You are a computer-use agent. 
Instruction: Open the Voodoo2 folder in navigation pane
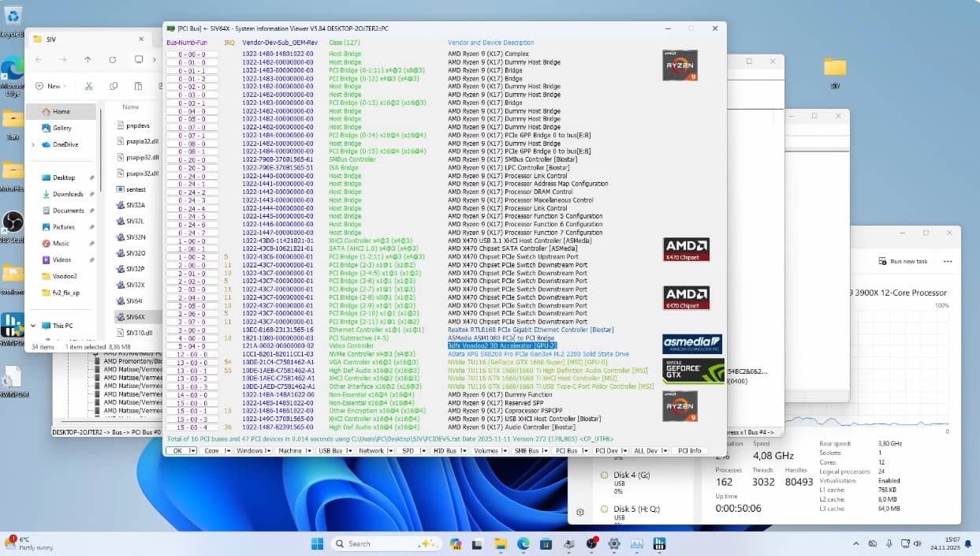point(63,276)
